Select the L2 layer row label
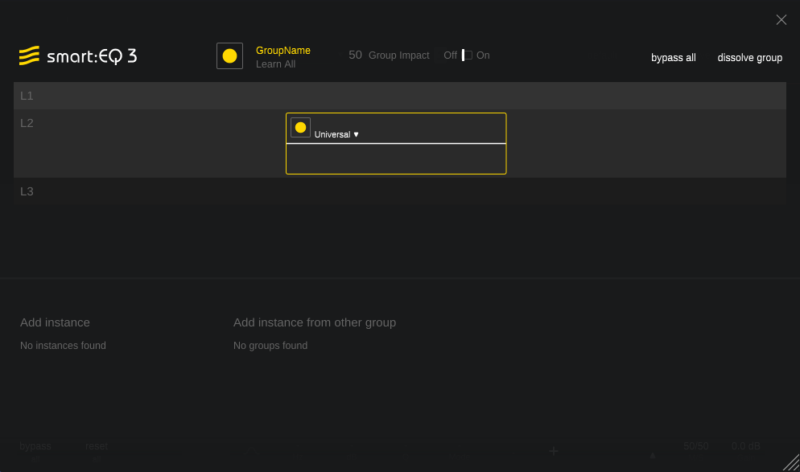Screen dimensions: 800x472 point(27,123)
